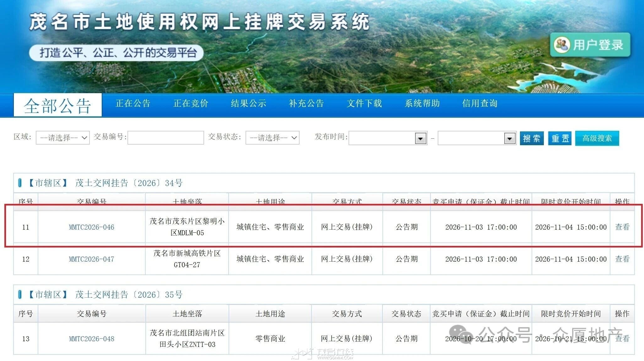
Task: Open transaction link MMTC2026-046
Action: pos(92,227)
